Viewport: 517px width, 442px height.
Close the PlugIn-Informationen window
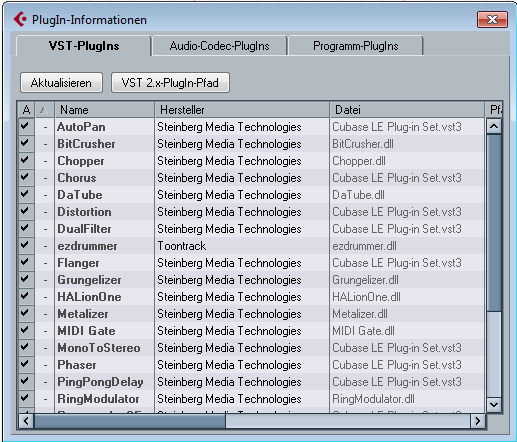492,19
